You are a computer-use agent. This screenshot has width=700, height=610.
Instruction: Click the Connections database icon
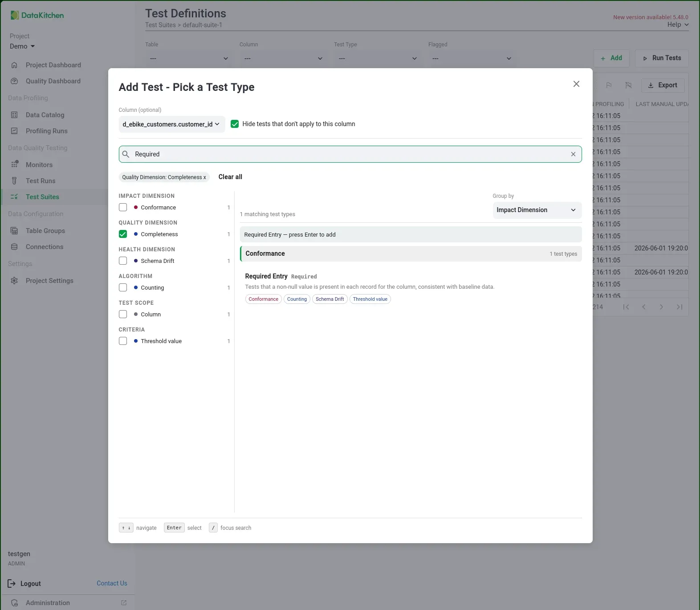click(x=14, y=247)
